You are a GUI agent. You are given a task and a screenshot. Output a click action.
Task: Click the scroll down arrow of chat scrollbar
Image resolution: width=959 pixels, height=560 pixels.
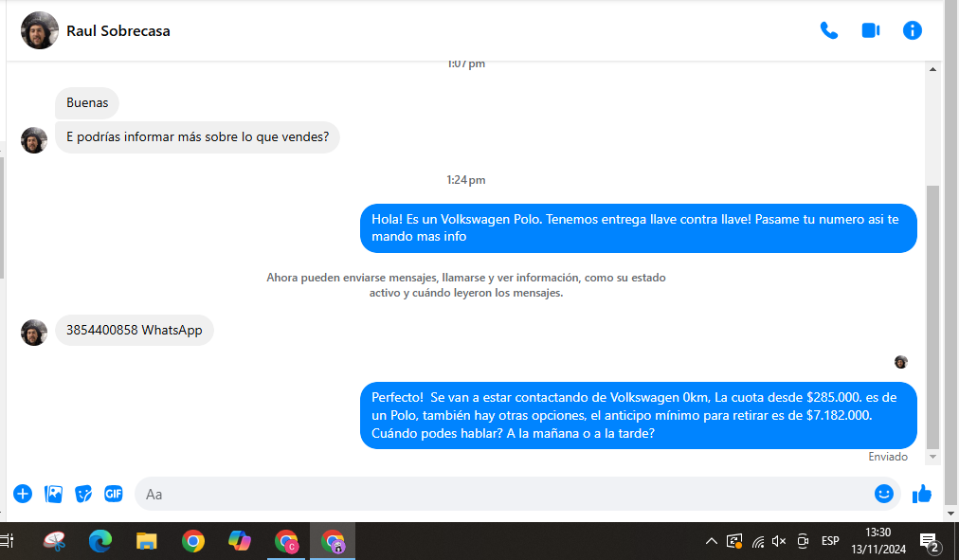[932, 457]
